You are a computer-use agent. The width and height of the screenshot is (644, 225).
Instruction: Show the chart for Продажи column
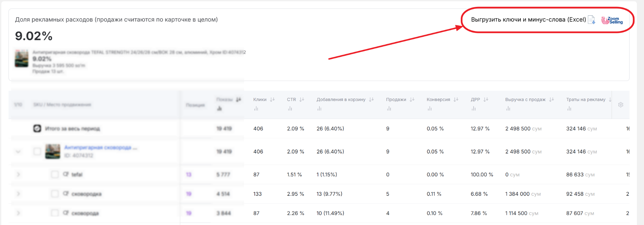(x=389, y=109)
